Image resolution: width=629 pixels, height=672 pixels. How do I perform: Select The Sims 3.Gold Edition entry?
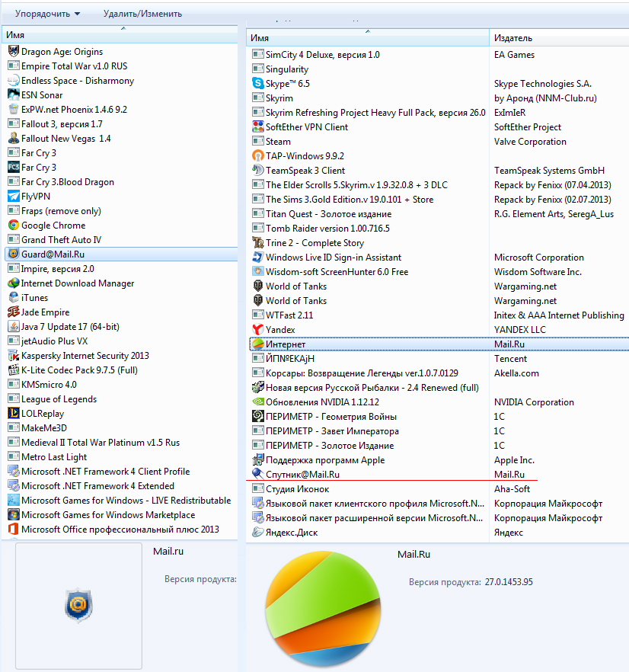(350, 200)
